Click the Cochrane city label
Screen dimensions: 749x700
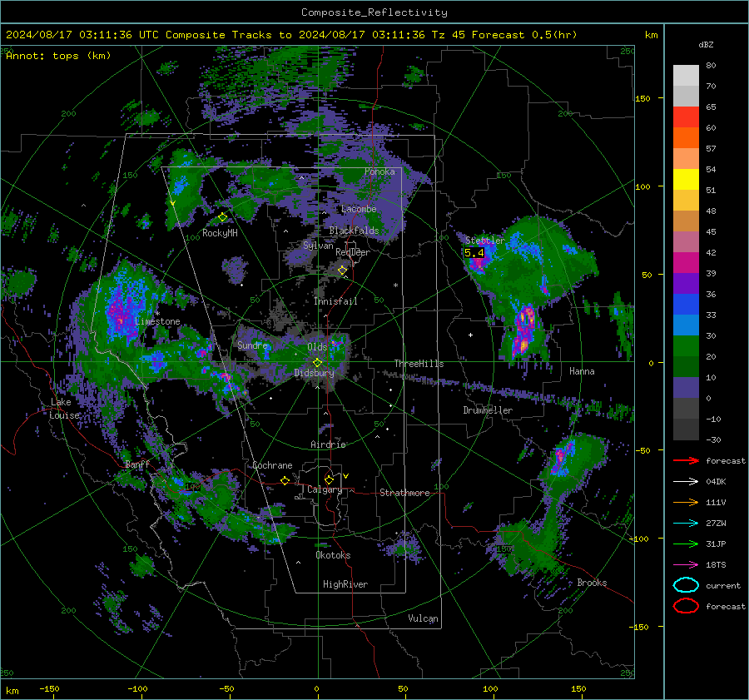point(272,465)
